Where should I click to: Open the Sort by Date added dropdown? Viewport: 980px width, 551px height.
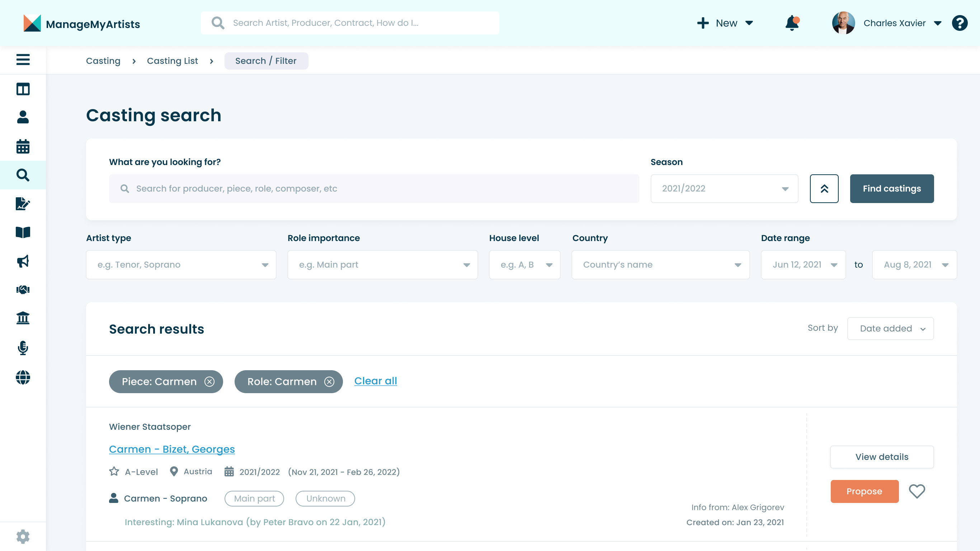890,328
